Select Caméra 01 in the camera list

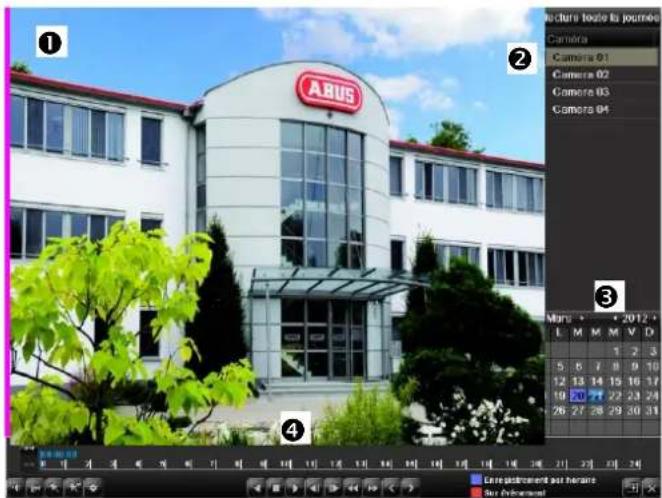pos(600,58)
